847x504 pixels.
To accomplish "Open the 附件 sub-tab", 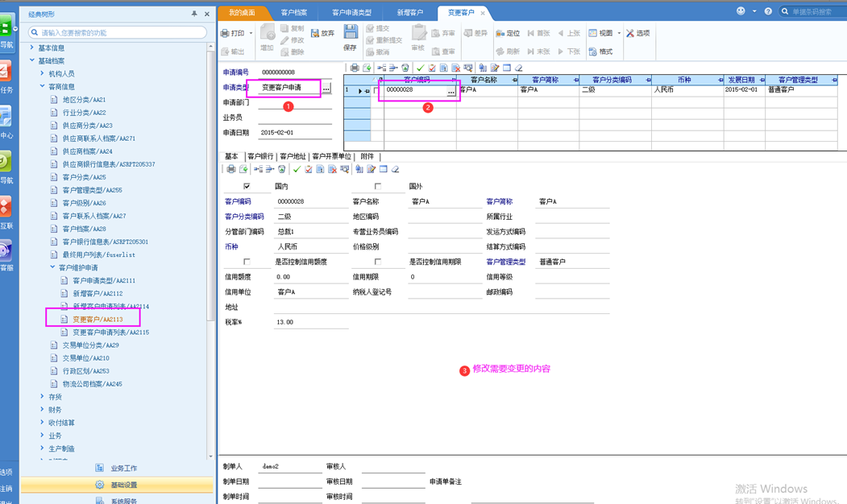I will pos(367,156).
